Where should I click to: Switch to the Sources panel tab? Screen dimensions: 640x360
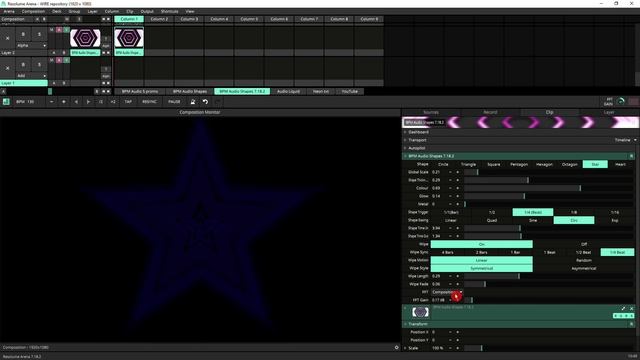(431, 112)
